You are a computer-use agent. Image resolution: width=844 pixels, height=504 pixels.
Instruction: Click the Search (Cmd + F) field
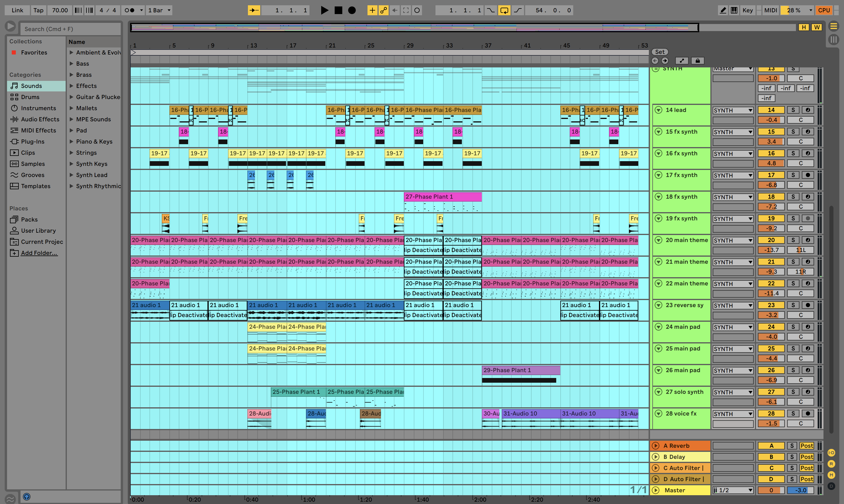[71, 29]
